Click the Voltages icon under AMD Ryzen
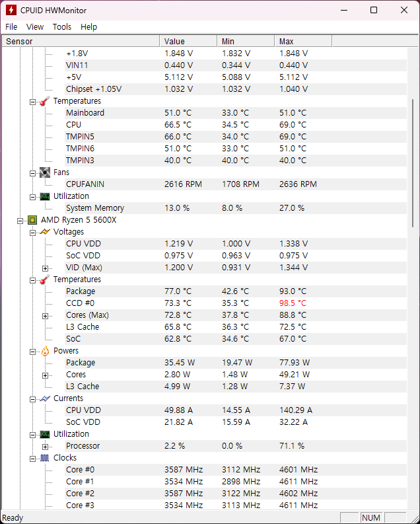Image resolution: width=420 pixels, height=524 pixels. 45,232
